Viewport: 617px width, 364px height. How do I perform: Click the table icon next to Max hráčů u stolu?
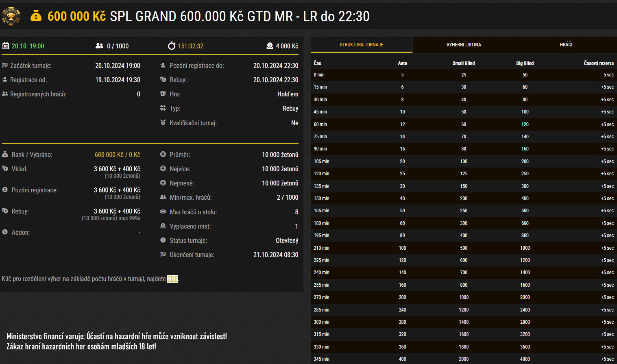point(163,211)
